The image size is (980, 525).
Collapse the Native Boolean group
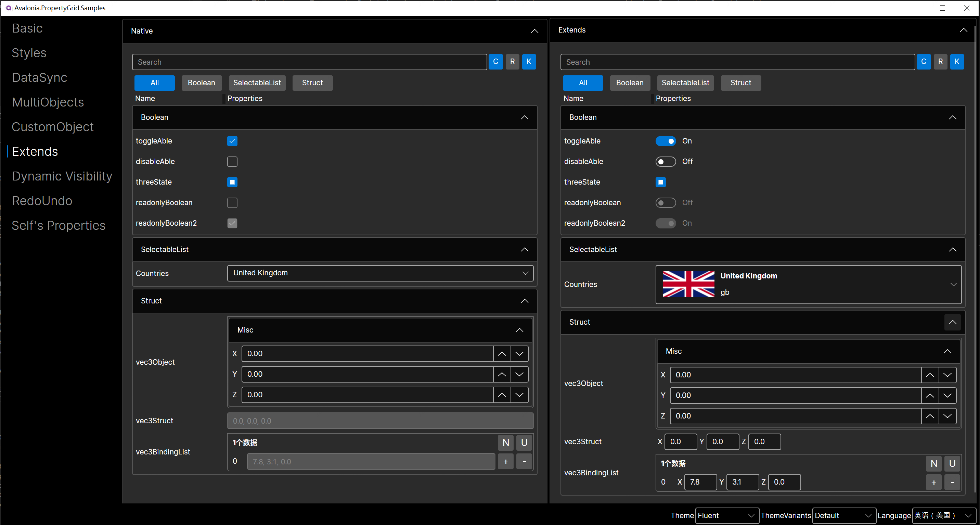525,117
